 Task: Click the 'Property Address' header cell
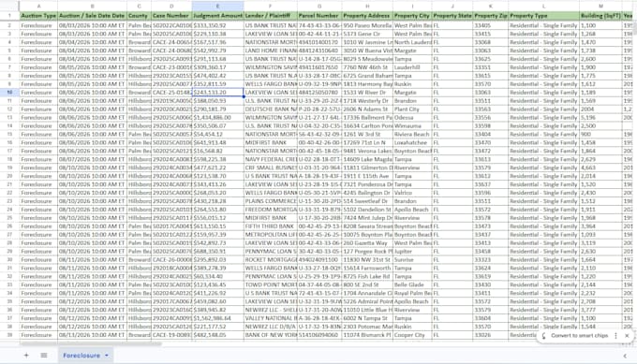point(367,16)
